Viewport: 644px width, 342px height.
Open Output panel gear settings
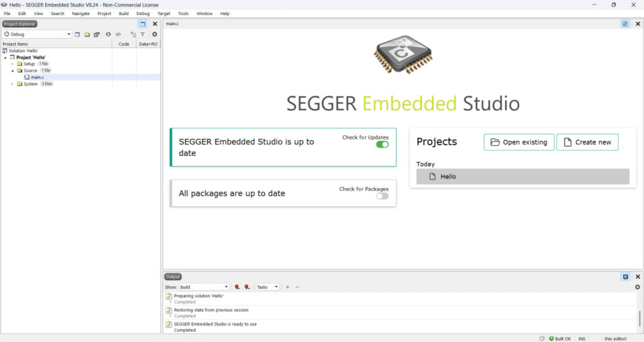(638, 287)
